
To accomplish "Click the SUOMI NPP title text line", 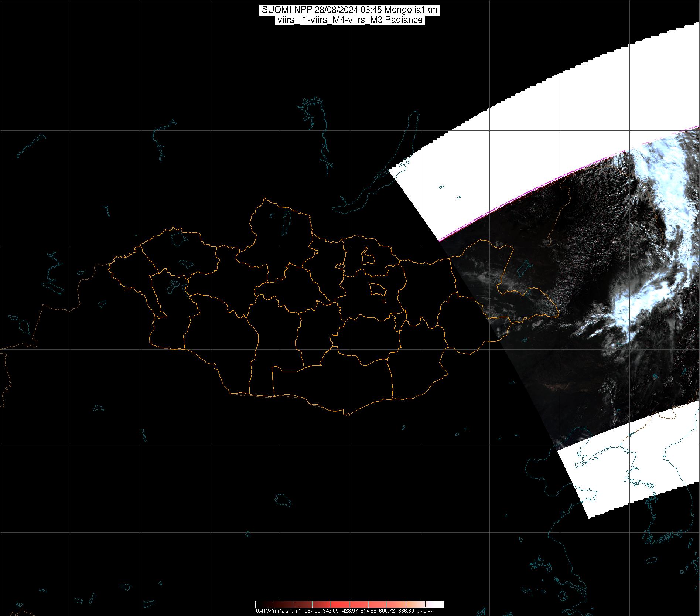I will tap(349, 10).
